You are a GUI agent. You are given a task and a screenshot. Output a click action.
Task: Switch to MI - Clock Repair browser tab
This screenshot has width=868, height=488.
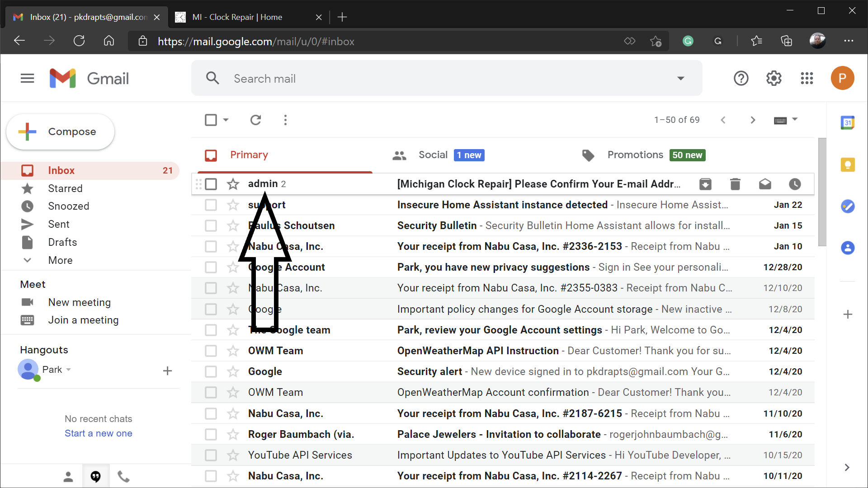[x=248, y=17]
